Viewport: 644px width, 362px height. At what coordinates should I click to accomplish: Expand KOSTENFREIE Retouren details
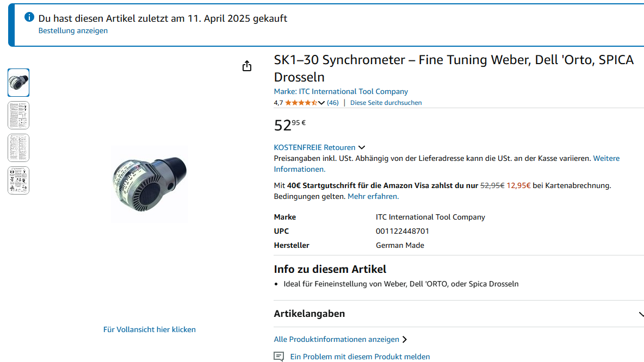(361, 147)
